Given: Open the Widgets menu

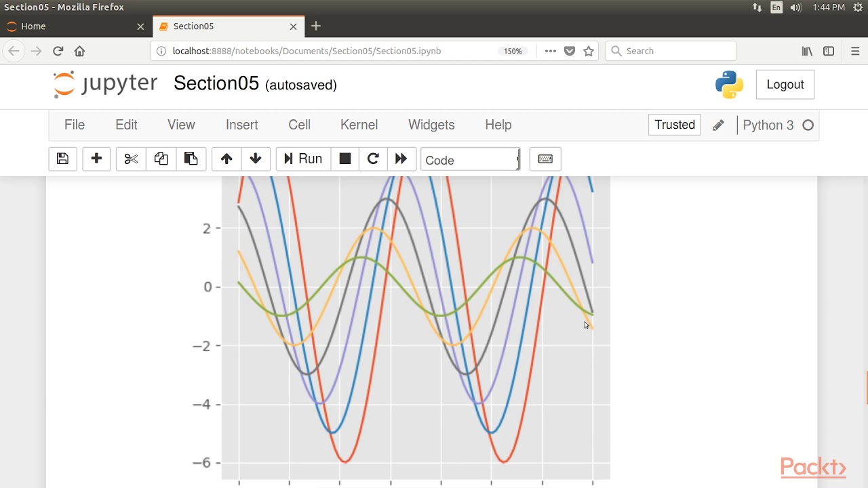Looking at the screenshot, I should pos(431,125).
